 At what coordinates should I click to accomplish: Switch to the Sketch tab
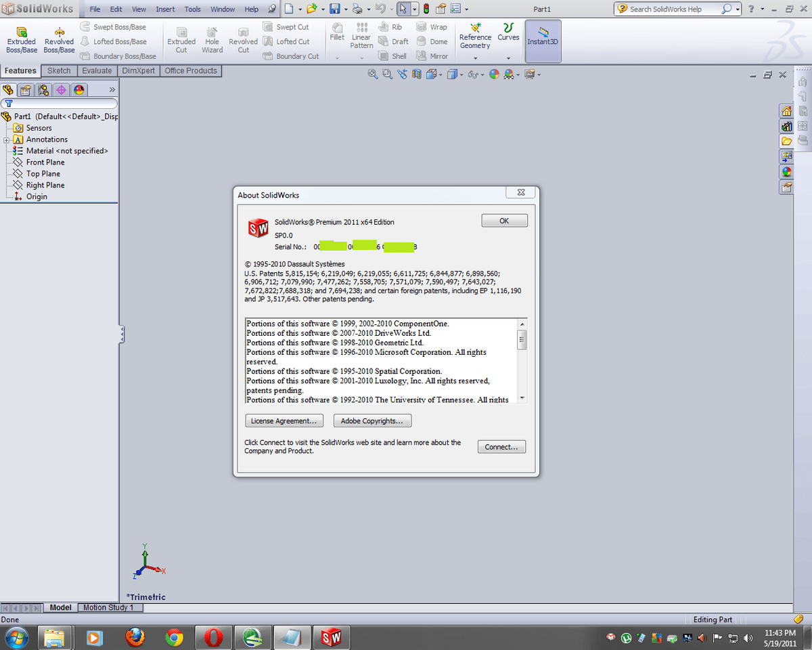click(x=59, y=70)
